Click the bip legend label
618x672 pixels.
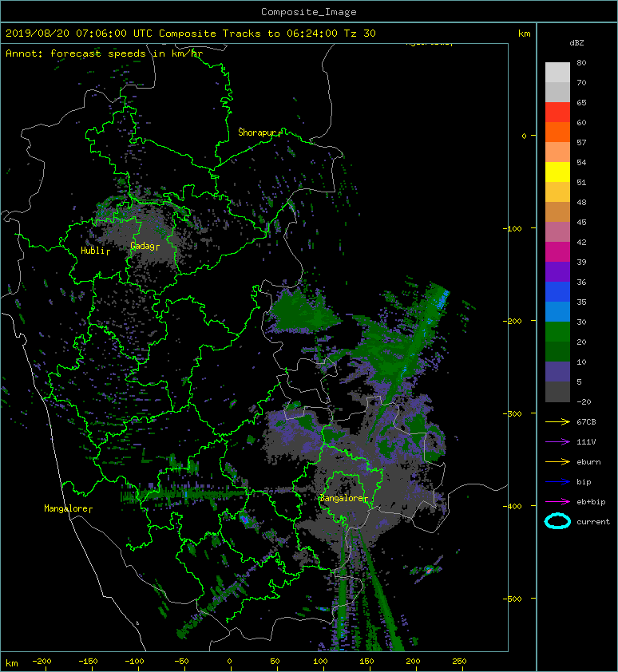point(584,482)
